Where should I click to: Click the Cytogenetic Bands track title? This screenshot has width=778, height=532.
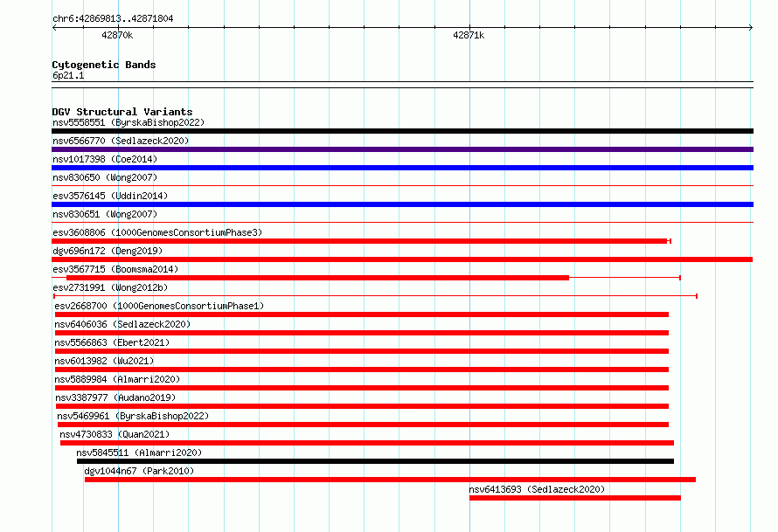[104, 65]
